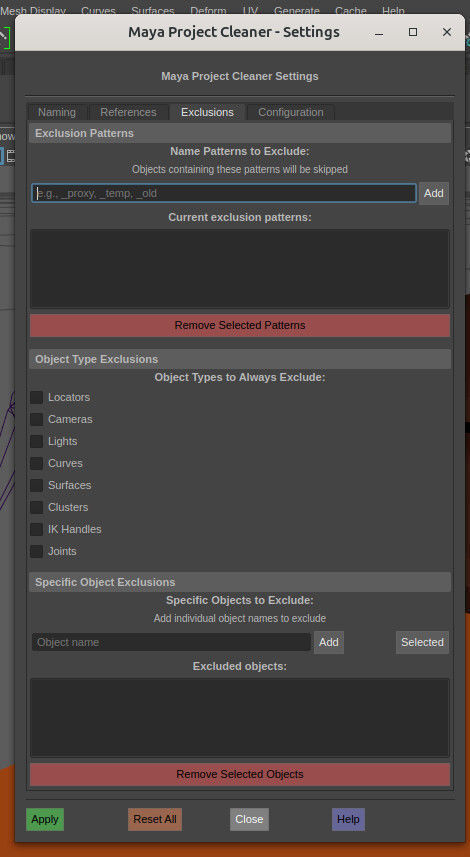Open the Generate menu in Maya window

297,10
